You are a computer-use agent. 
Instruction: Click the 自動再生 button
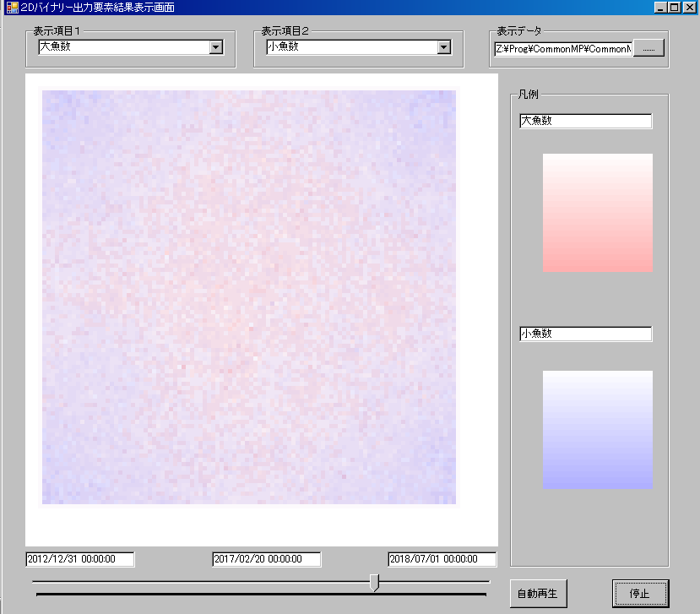pyautogui.click(x=538, y=594)
